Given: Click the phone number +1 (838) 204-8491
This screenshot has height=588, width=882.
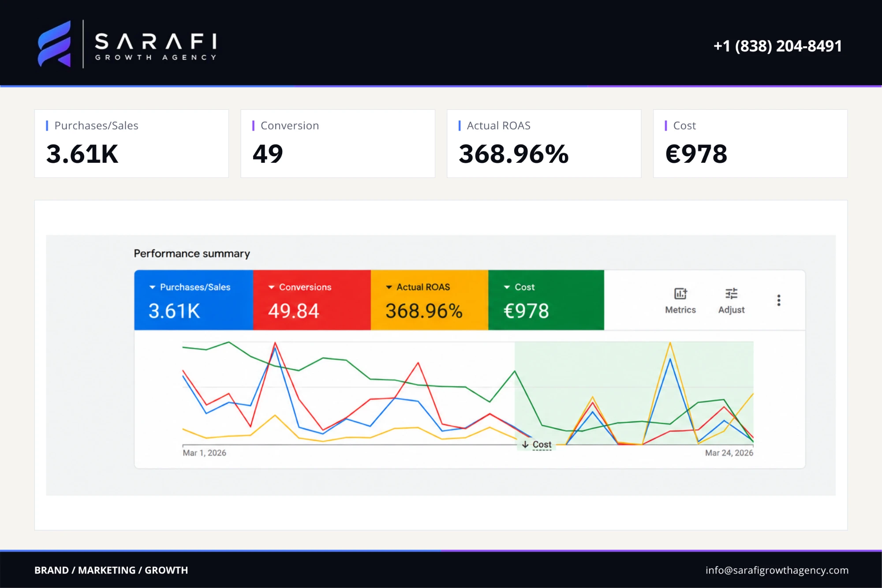Looking at the screenshot, I should tap(777, 46).
